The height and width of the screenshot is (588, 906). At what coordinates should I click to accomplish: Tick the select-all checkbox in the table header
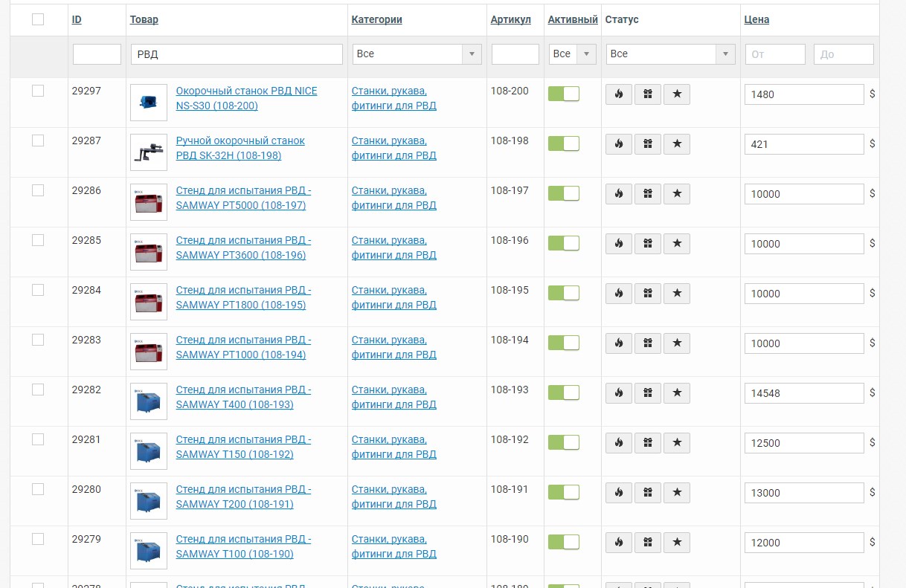coord(38,20)
